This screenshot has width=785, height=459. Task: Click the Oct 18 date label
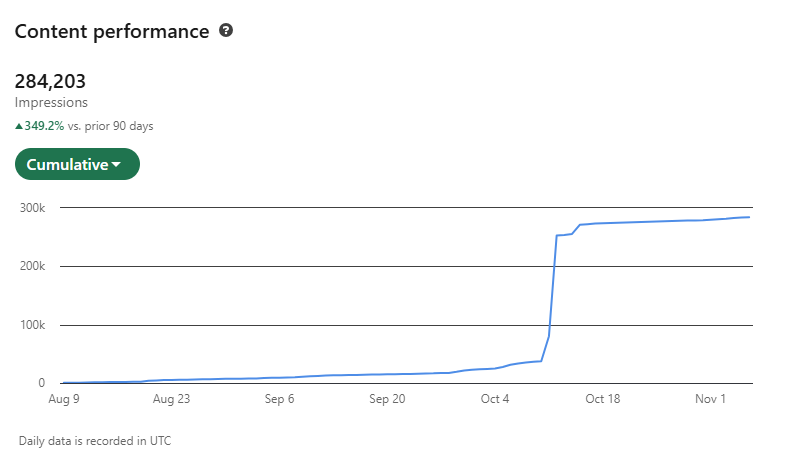coord(602,398)
